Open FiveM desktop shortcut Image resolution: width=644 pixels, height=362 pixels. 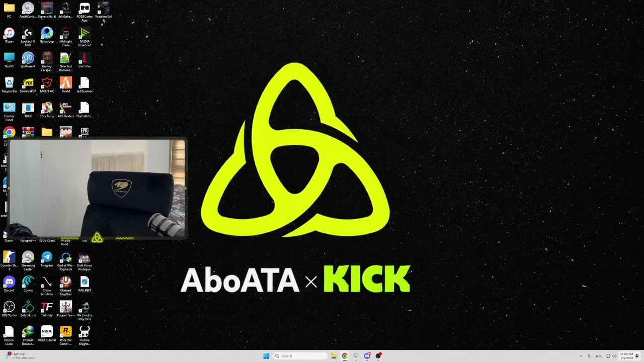(65, 85)
